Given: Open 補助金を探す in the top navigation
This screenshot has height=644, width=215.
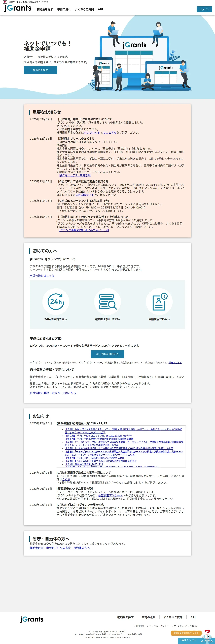Looking at the screenshot, I should click(45, 10).
